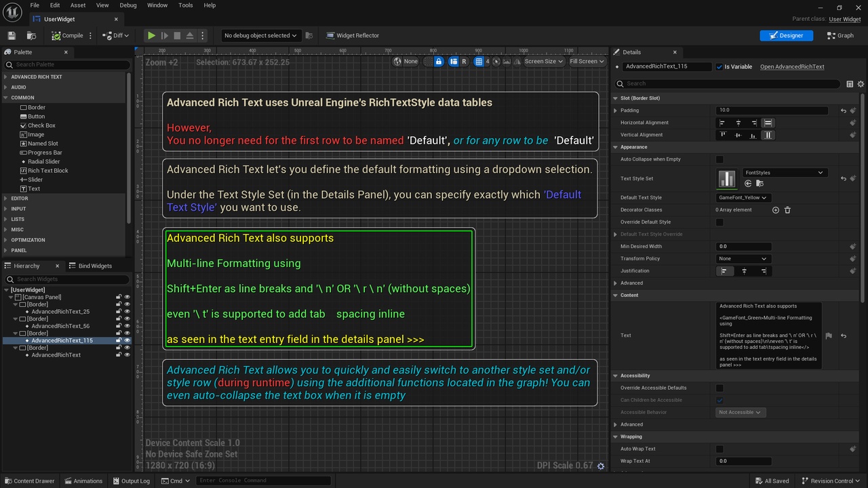Screen dimensions: 868x488
Task: Switch to Bind Widgets tab
Action: 90,266
